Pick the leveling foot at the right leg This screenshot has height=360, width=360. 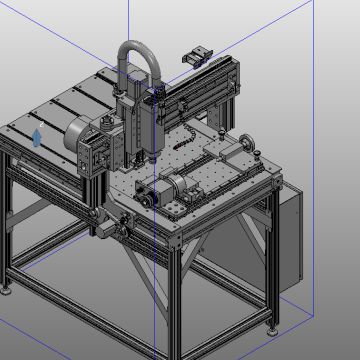[272, 331]
